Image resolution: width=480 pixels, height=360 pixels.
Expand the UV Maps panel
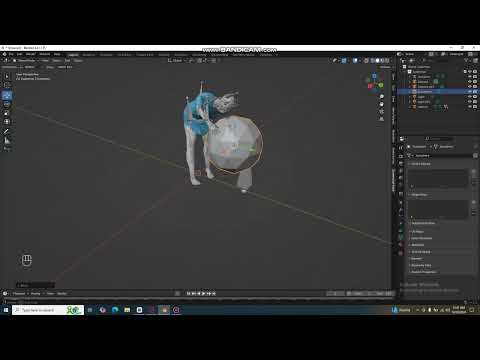418,231
